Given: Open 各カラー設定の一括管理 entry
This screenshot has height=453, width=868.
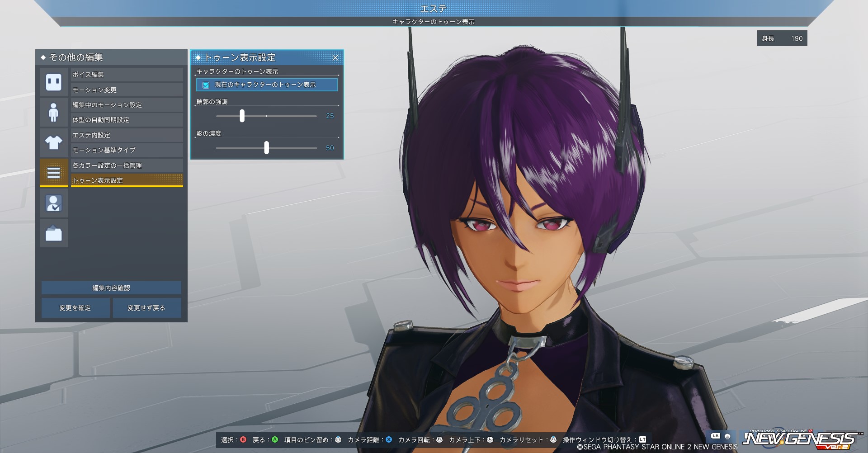Looking at the screenshot, I should pyautogui.click(x=127, y=165).
